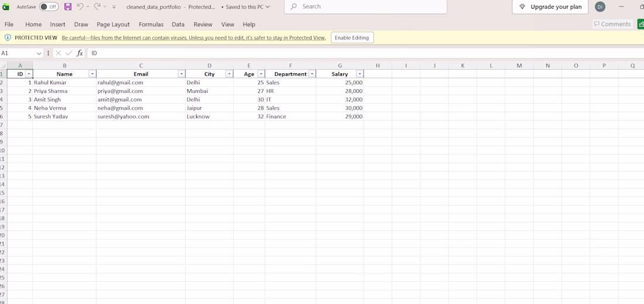Select column A header
This screenshot has width=644, height=304.
coord(20,66)
